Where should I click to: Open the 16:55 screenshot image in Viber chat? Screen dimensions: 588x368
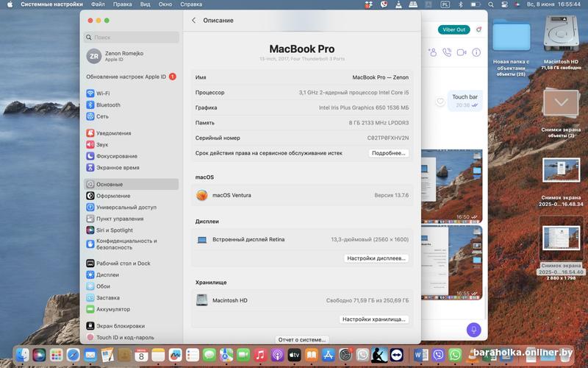coord(452,262)
